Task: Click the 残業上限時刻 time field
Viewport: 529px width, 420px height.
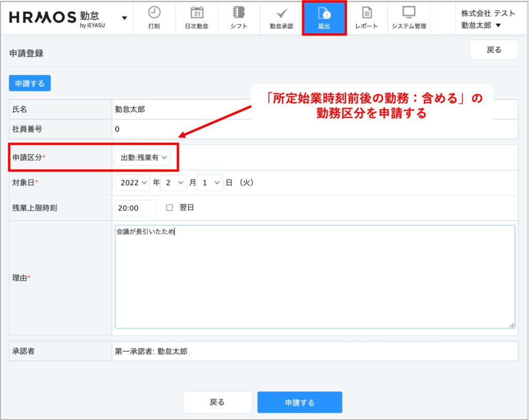Action: click(x=135, y=208)
